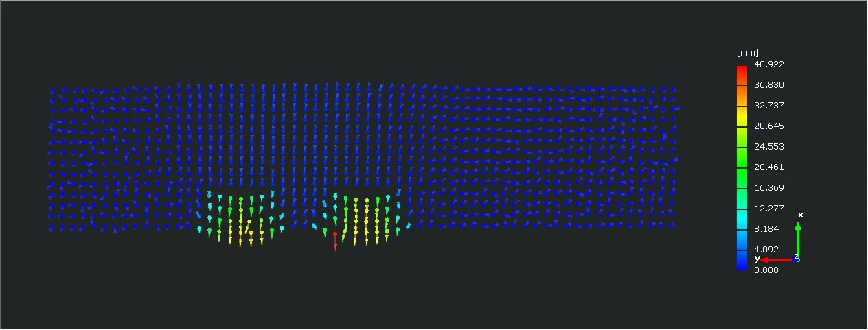Screen dimensions: 868x330
Task: Click the 0.000 minimum legend value
Action: pos(767,270)
